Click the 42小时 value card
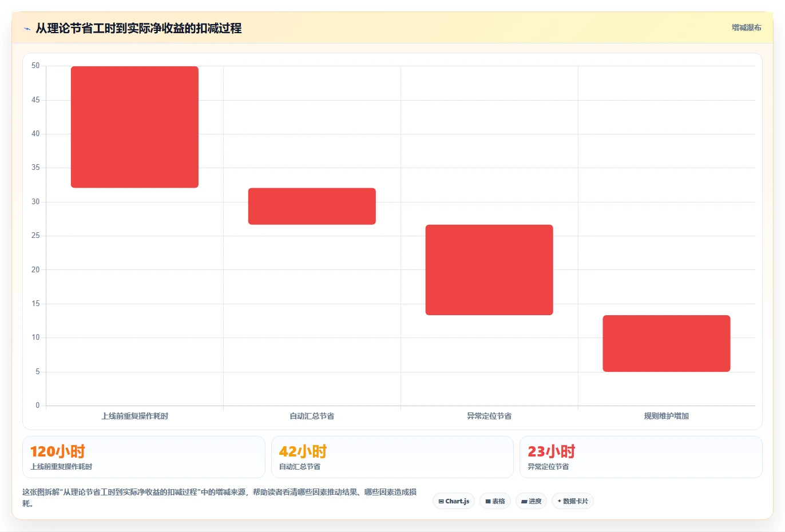The width and height of the screenshot is (785, 532). (392, 457)
